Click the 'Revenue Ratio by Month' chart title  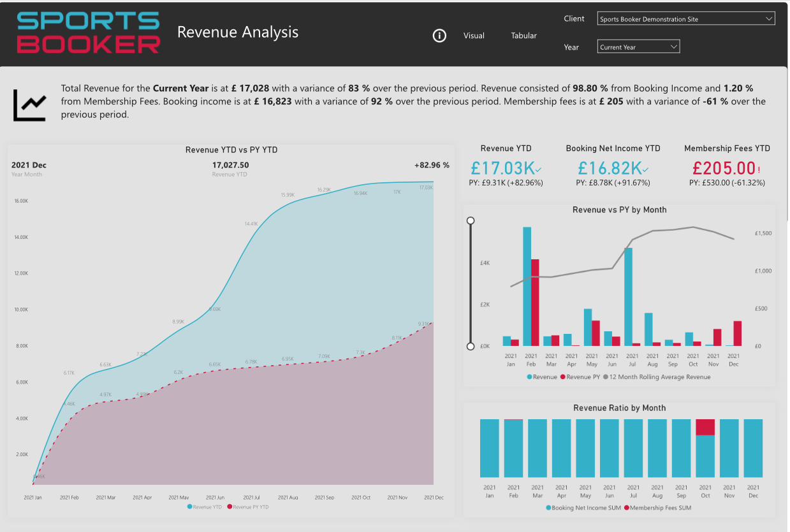tap(620, 408)
